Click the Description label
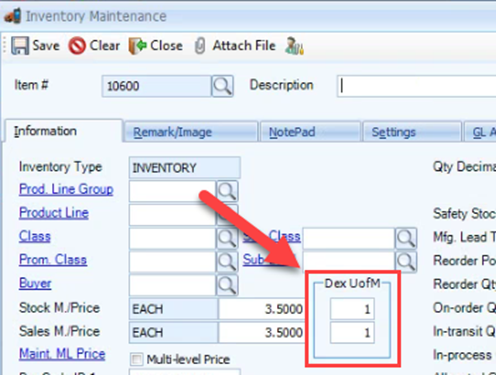The height and width of the screenshot is (375, 496). tap(282, 85)
